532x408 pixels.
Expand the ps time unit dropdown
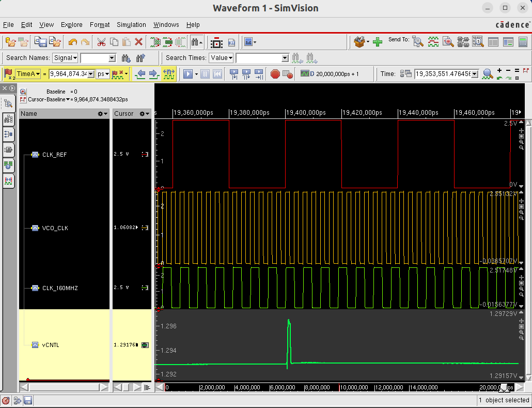coord(103,74)
